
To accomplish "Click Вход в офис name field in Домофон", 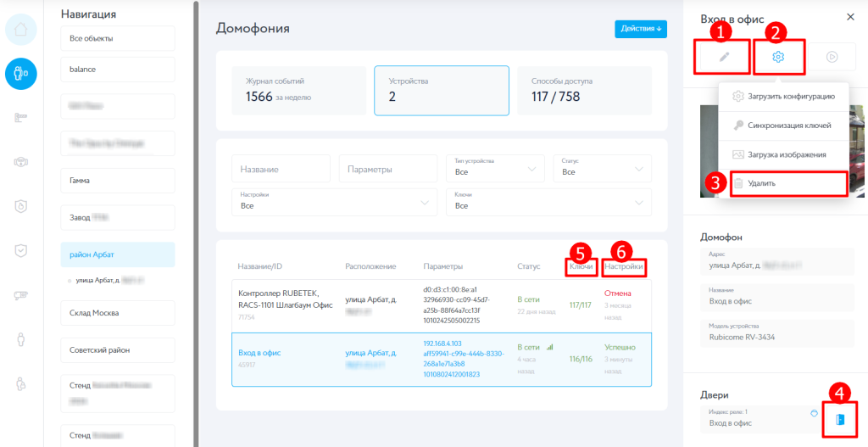I will click(x=778, y=297).
